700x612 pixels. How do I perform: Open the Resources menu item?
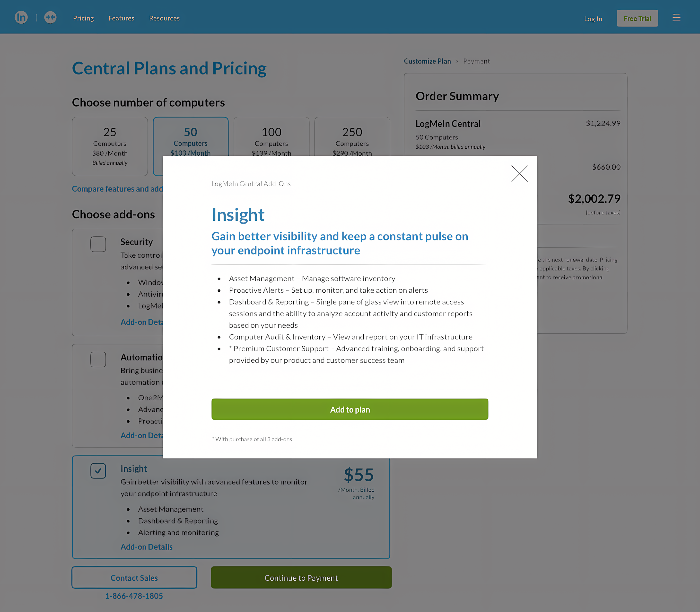(x=164, y=18)
